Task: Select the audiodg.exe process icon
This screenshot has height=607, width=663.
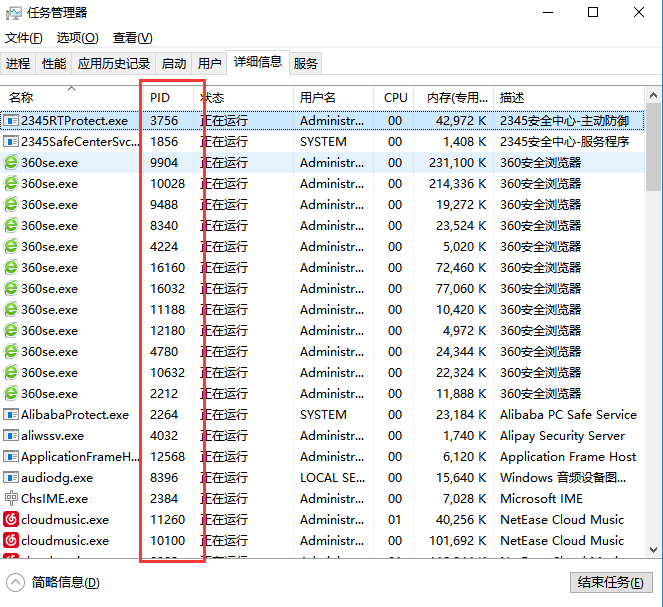Action: (12, 478)
